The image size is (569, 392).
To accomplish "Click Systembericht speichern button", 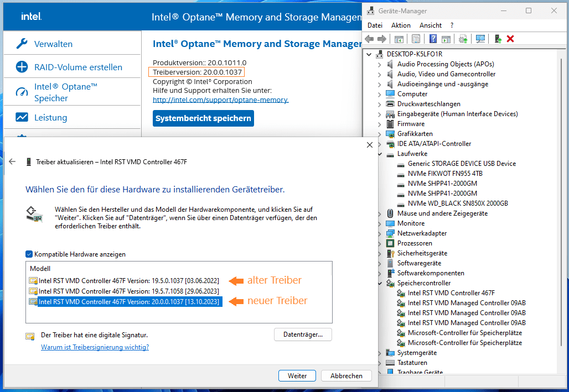I will coord(203,118).
